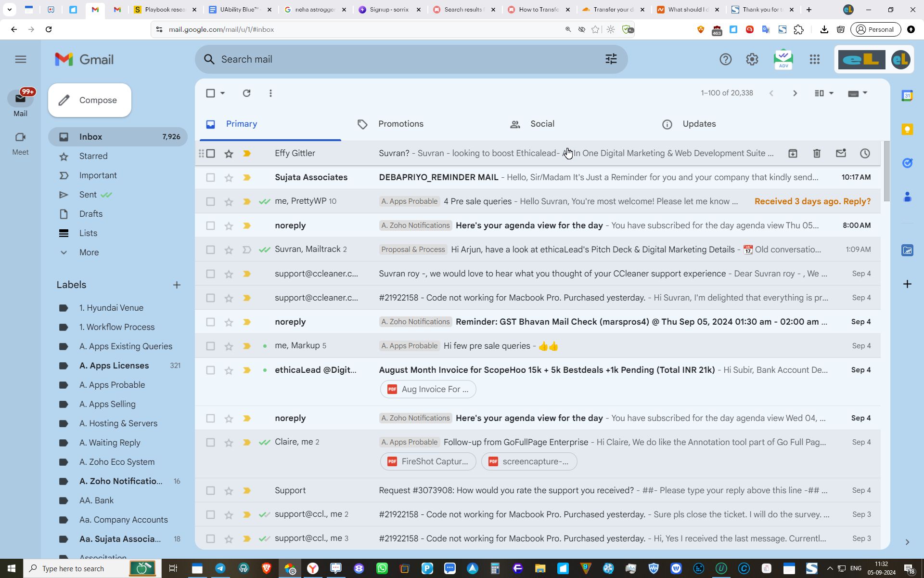
Task: Tick checkbox for ethicaLead invoice email
Action: (x=210, y=370)
